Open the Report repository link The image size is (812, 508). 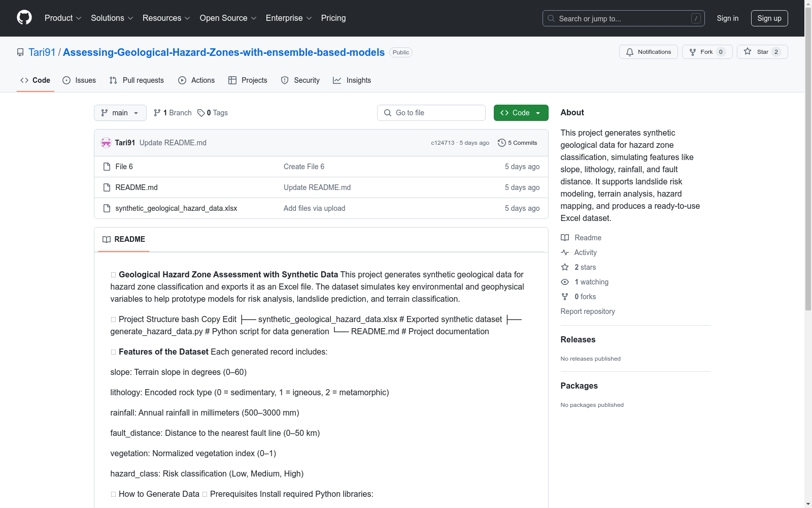(588, 311)
